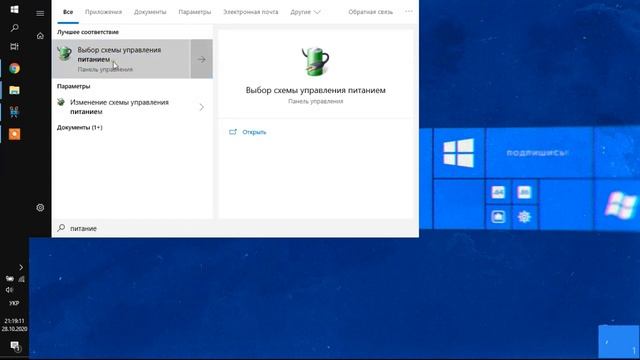
Task: Expand chevron for Изменение схемы result
Action: coord(202,107)
